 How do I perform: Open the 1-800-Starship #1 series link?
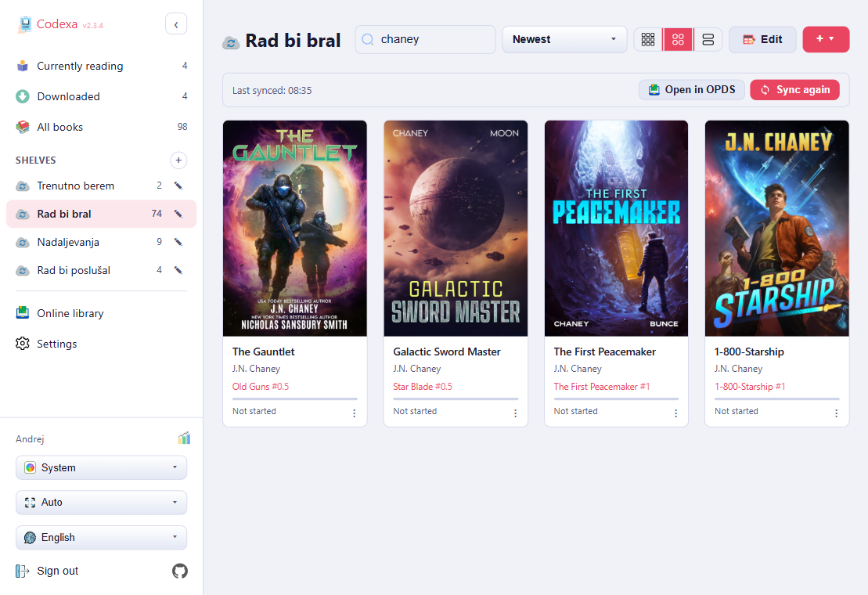click(750, 386)
